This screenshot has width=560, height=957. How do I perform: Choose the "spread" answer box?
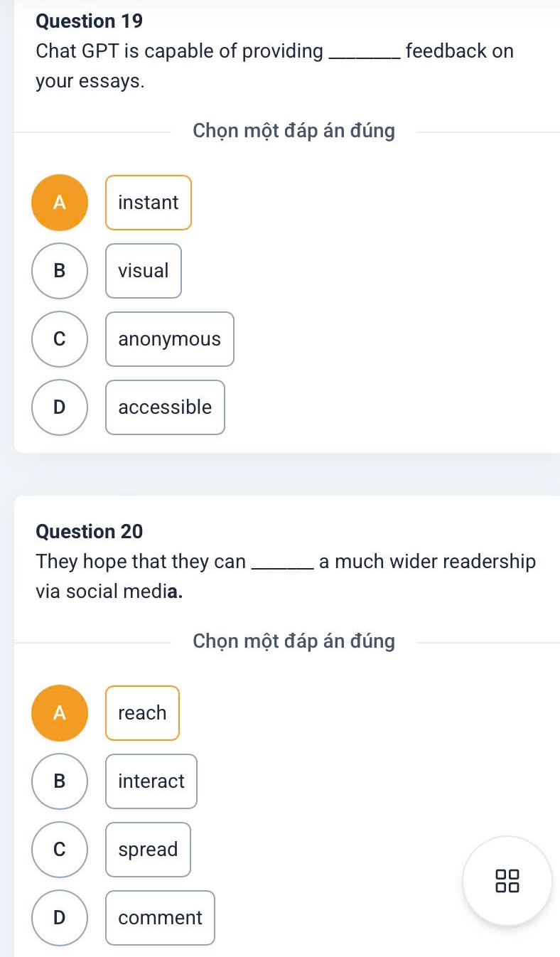[148, 850]
